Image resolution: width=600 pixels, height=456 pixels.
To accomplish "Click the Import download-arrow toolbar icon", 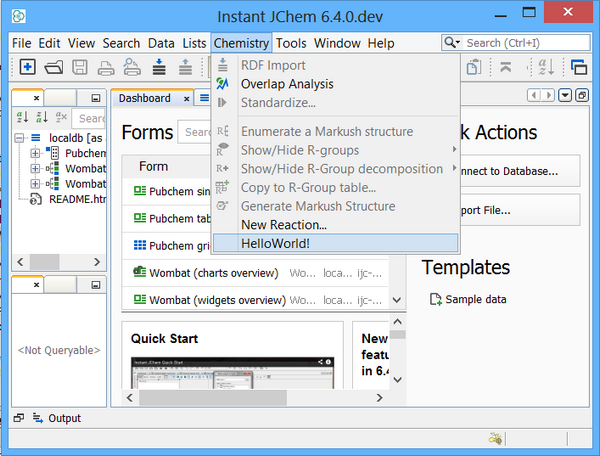I will click(159, 67).
